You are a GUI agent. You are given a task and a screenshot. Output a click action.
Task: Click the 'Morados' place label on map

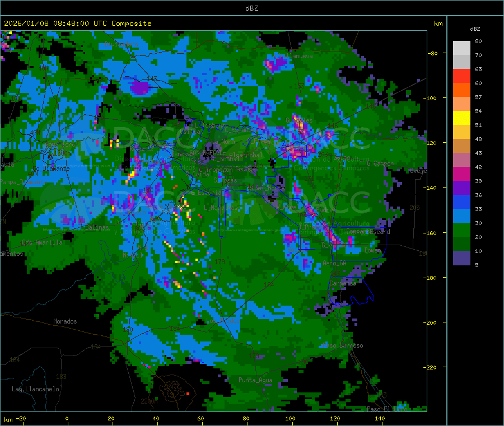(x=65, y=321)
